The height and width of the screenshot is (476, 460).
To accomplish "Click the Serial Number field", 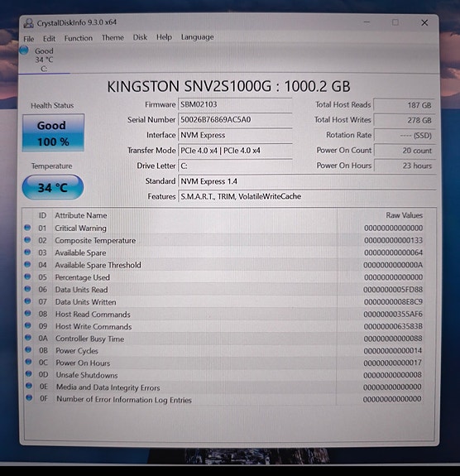I will pyautogui.click(x=235, y=119).
